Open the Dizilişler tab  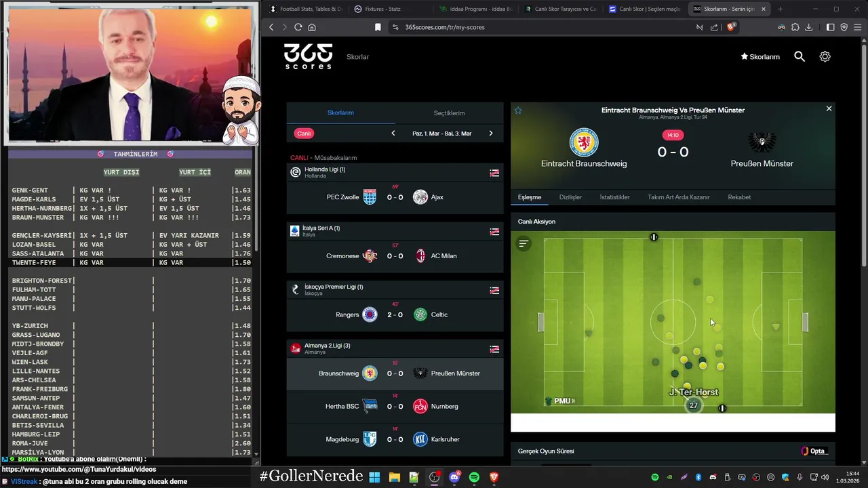[x=570, y=197]
